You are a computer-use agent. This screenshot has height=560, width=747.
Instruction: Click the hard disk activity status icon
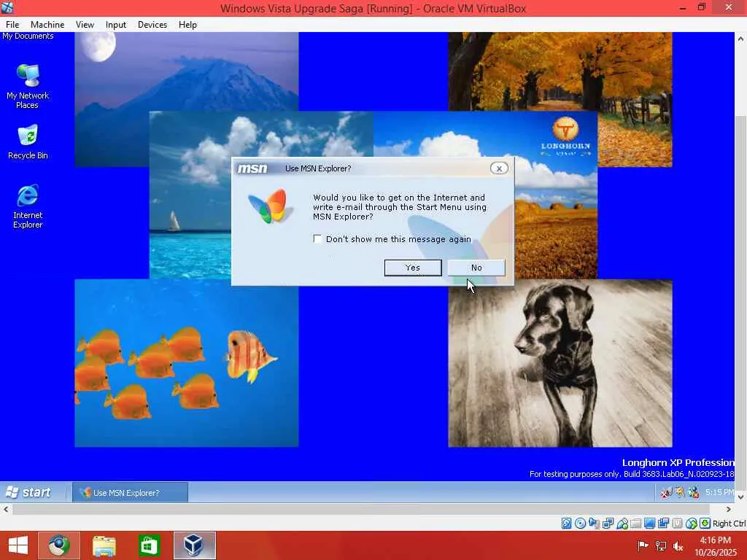click(x=566, y=524)
